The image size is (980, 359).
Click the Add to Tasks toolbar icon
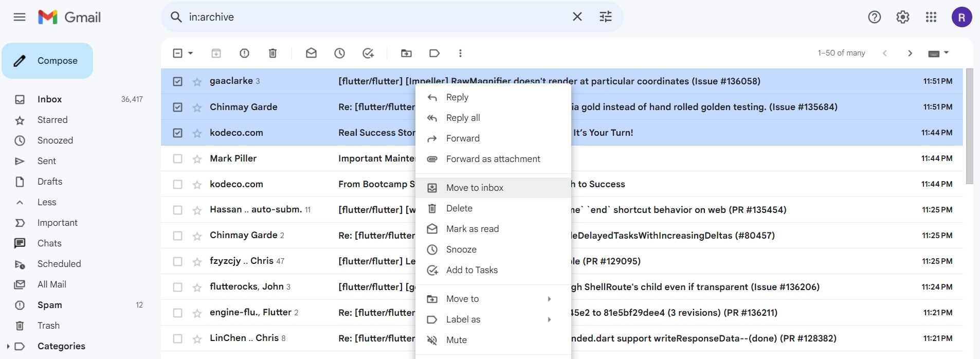pos(368,53)
